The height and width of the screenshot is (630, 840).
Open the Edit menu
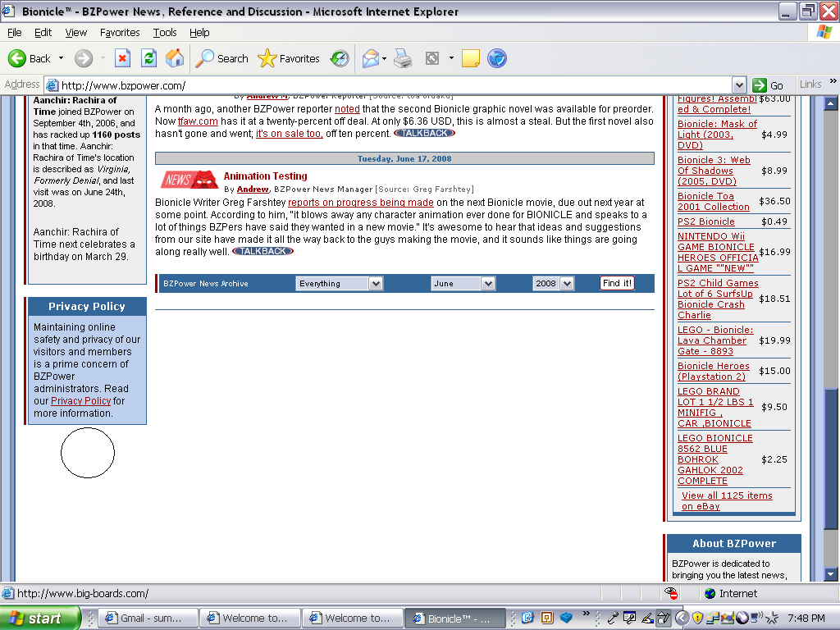[x=43, y=33]
